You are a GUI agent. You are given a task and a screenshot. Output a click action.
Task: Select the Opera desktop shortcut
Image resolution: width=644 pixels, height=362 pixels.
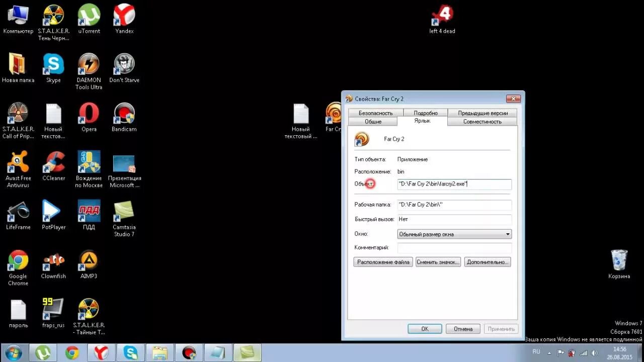click(x=89, y=118)
